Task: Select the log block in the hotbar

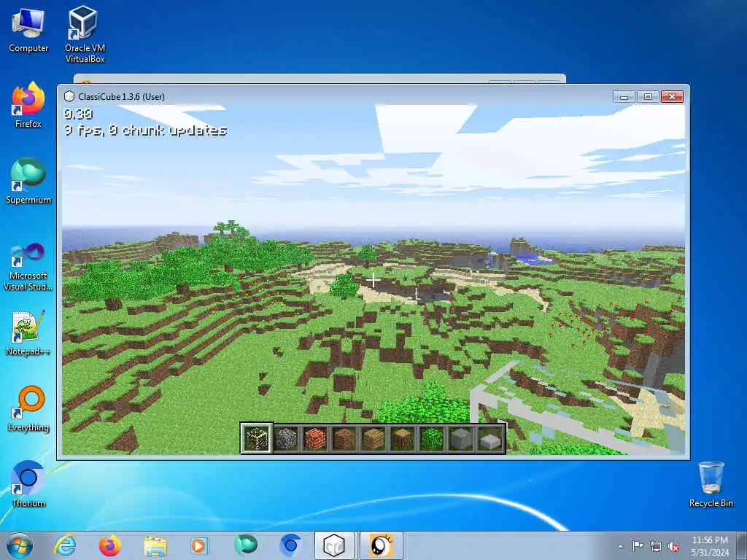Action: click(403, 438)
